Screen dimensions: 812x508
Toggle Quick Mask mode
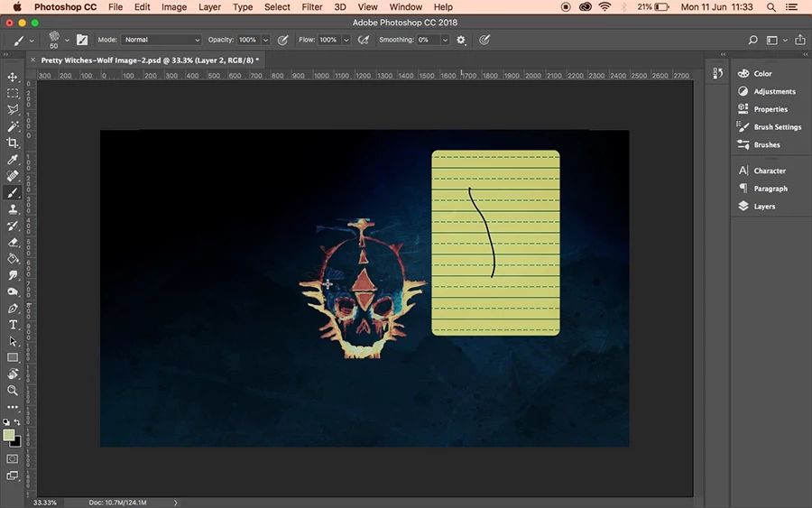coord(13,458)
